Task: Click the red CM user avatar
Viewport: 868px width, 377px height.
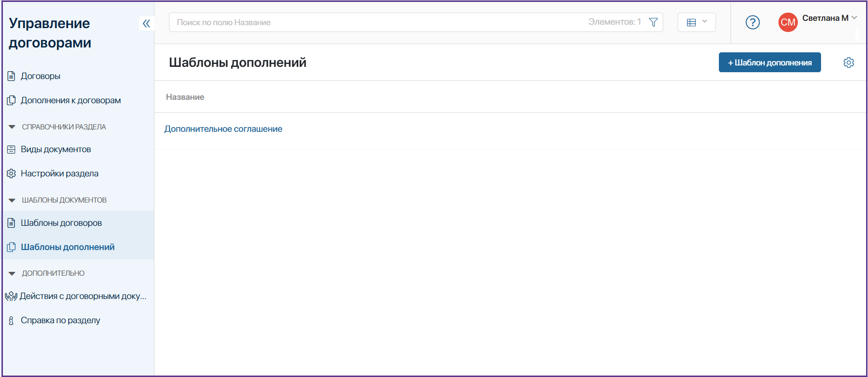Action: (788, 22)
